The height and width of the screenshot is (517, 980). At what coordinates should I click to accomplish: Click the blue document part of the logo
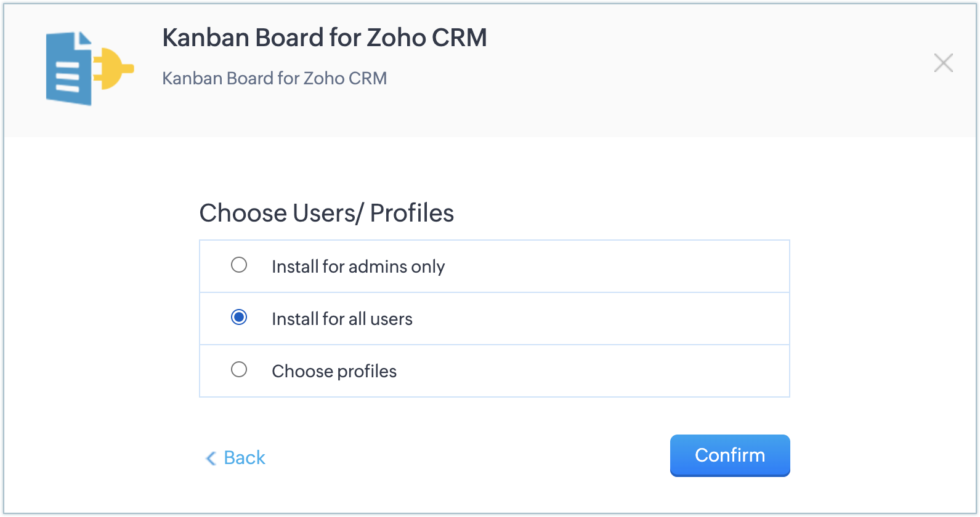coord(68,71)
